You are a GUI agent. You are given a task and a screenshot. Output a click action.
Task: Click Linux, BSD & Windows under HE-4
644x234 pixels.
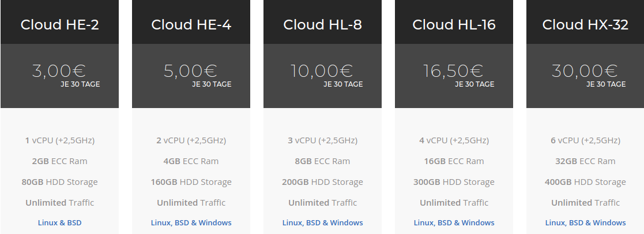tap(191, 223)
